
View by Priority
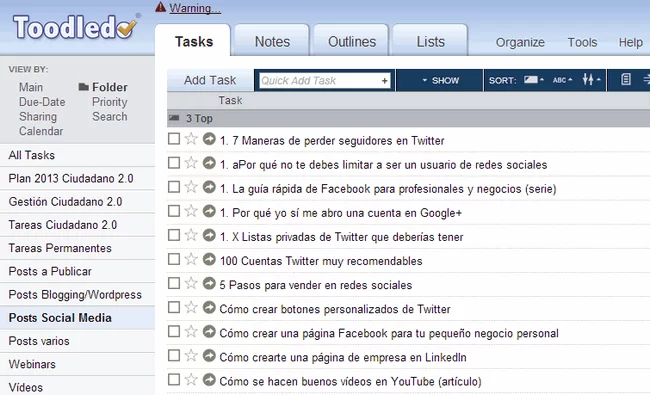[109, 102]
